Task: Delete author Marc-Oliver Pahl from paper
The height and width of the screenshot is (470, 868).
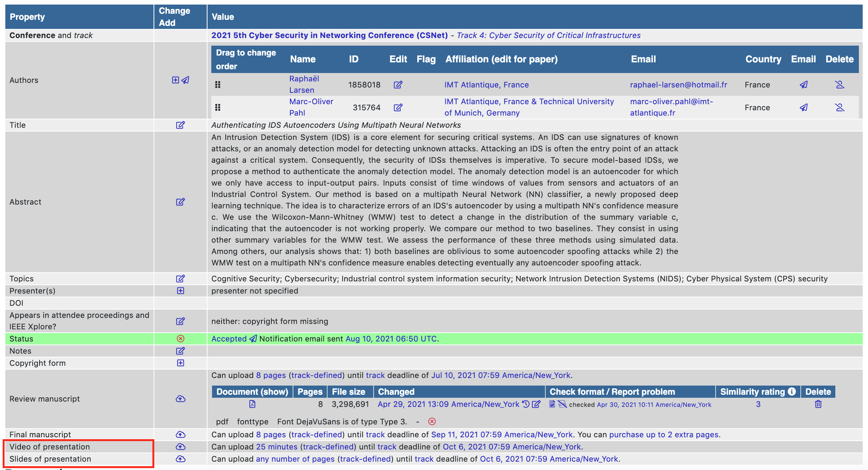Action: click(x=840, y=107)
